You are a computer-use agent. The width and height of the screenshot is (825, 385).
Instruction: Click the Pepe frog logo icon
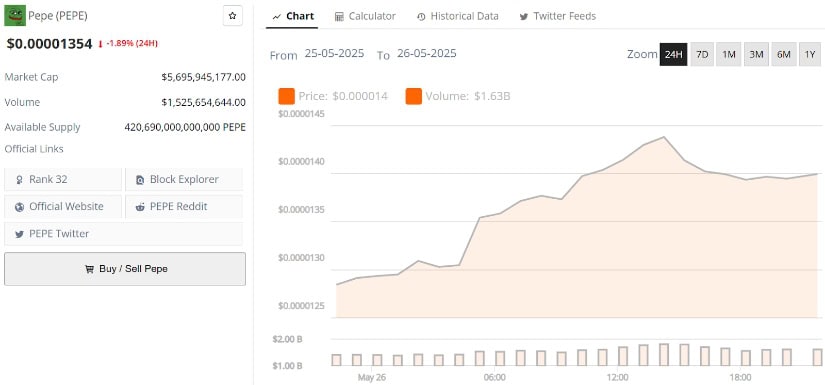15,15
